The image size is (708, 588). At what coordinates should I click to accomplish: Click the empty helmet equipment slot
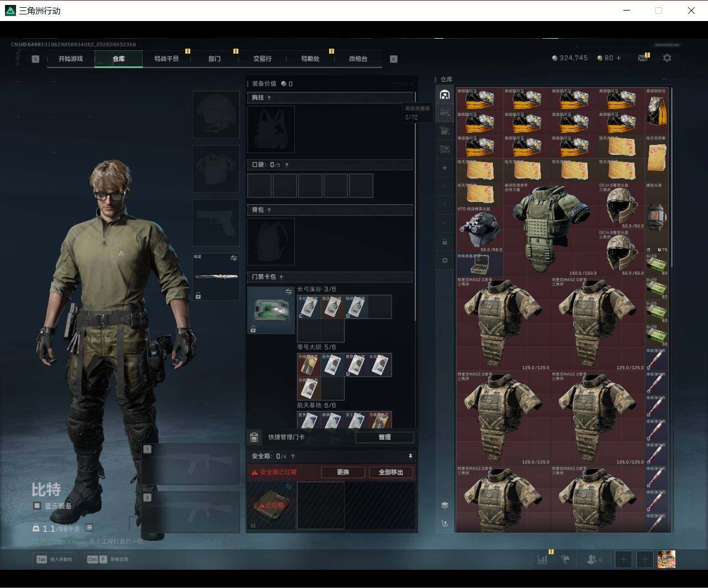pos(216,114)
